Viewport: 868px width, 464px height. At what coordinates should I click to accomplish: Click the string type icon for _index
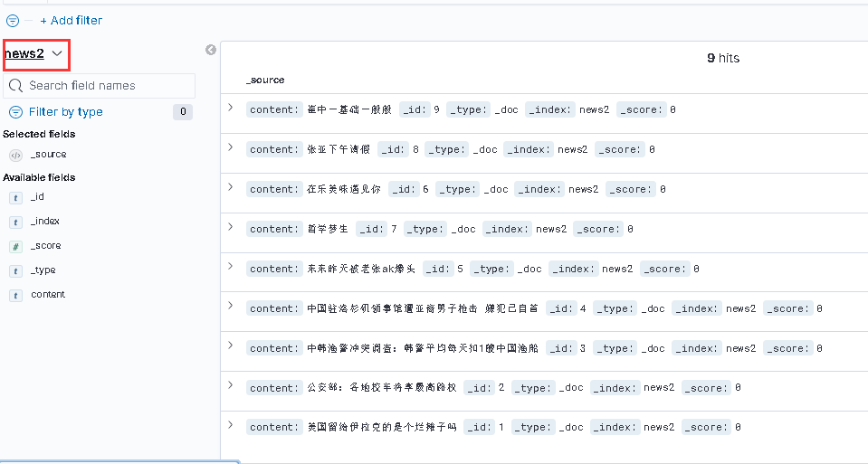click(x=15, y=223)
